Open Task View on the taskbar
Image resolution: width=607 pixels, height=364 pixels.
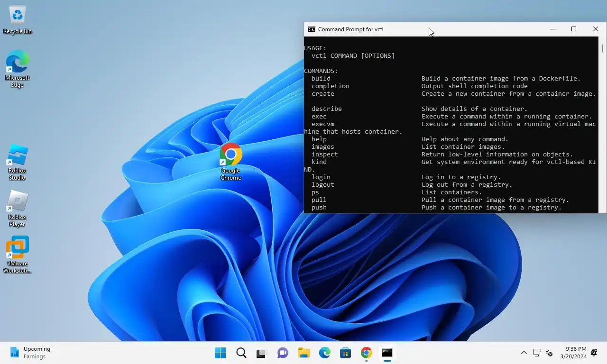262,353
